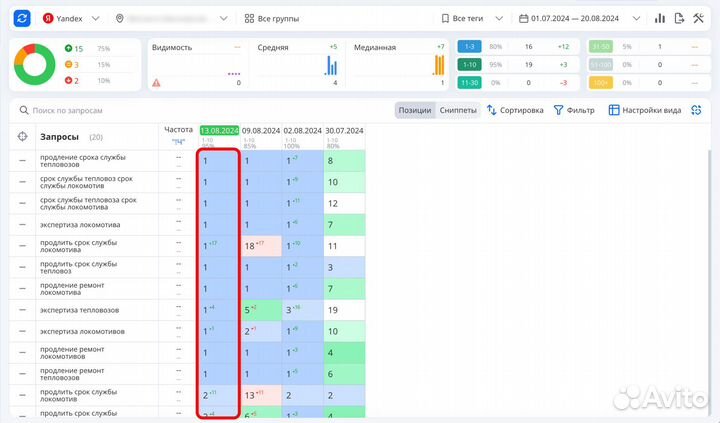Click the green up-arrow count 15
Screen dimensions: 720x423
(x=73, y=48)
